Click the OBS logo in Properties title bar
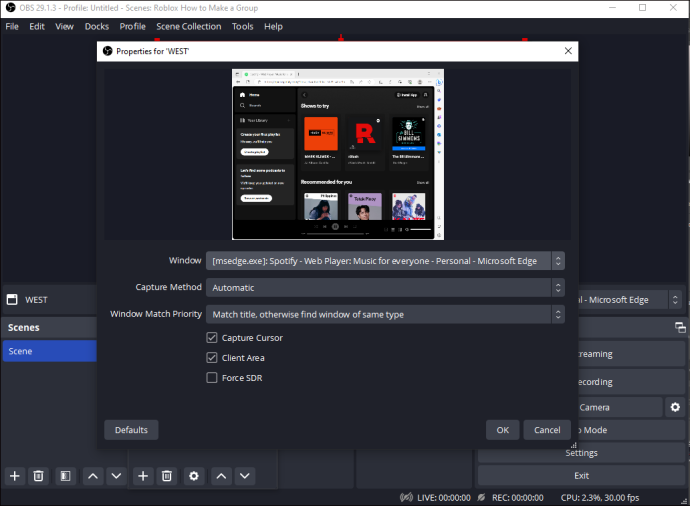 (x=108, y=51)
